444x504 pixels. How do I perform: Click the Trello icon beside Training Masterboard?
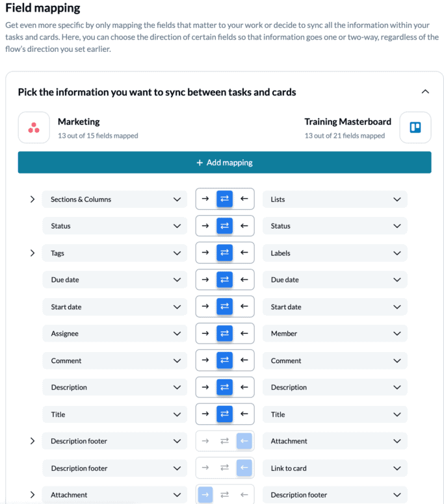(x=415, y=128)
